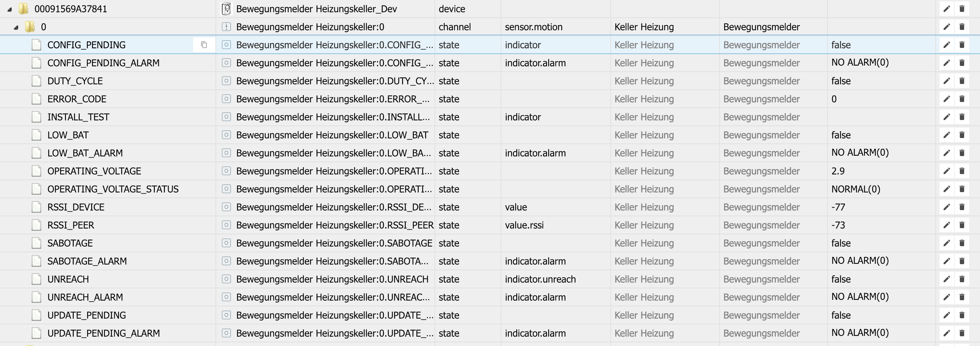Collapse the channel 0 folder
The height and width of the screenshot is (346, 980).
[16, 27]
